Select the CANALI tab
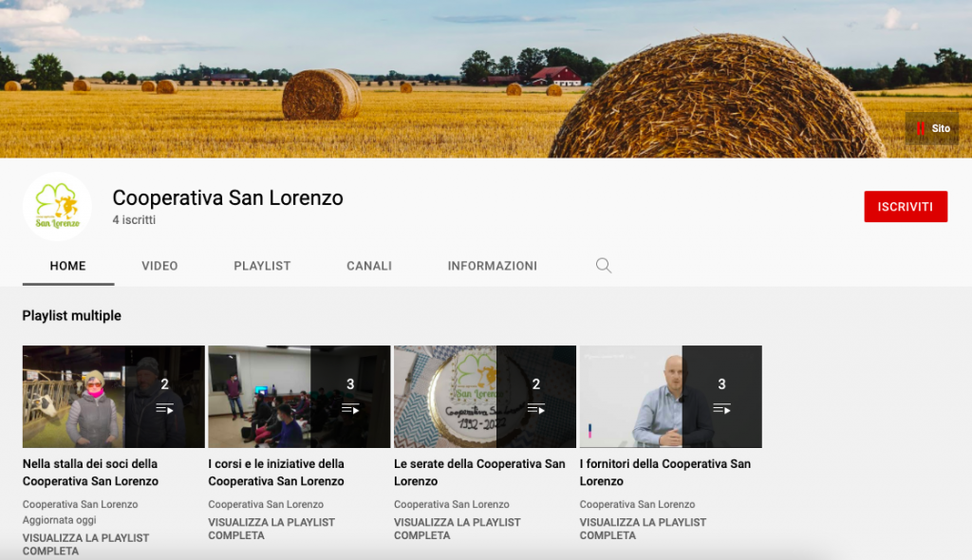 (x=369, y=266)
